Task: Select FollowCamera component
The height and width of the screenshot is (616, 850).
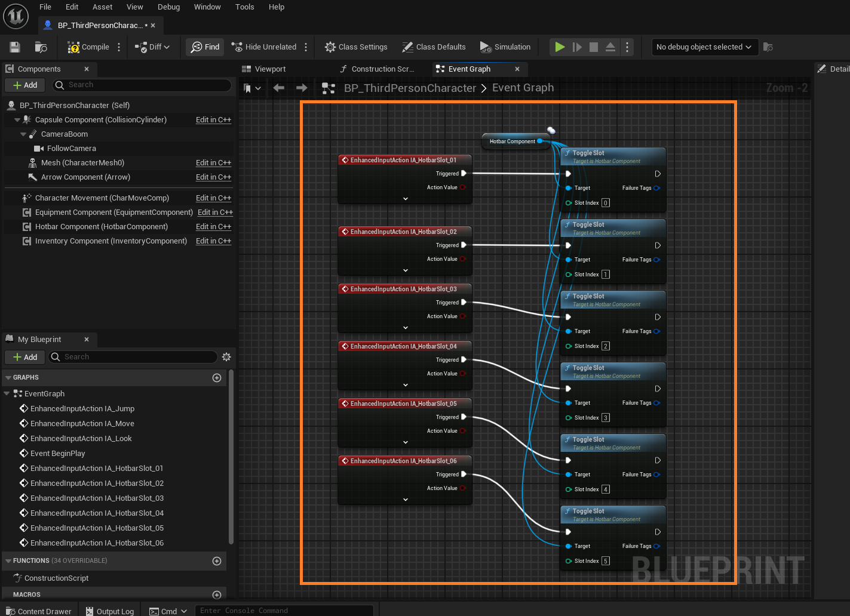Action: [x=71, y=149]
